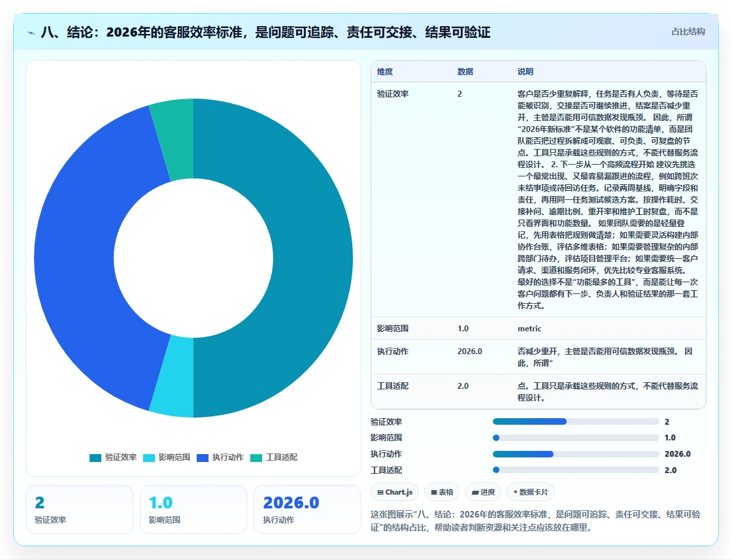
Task: Click the large teal 验证效率 donut segment
Action: point(313,258)
